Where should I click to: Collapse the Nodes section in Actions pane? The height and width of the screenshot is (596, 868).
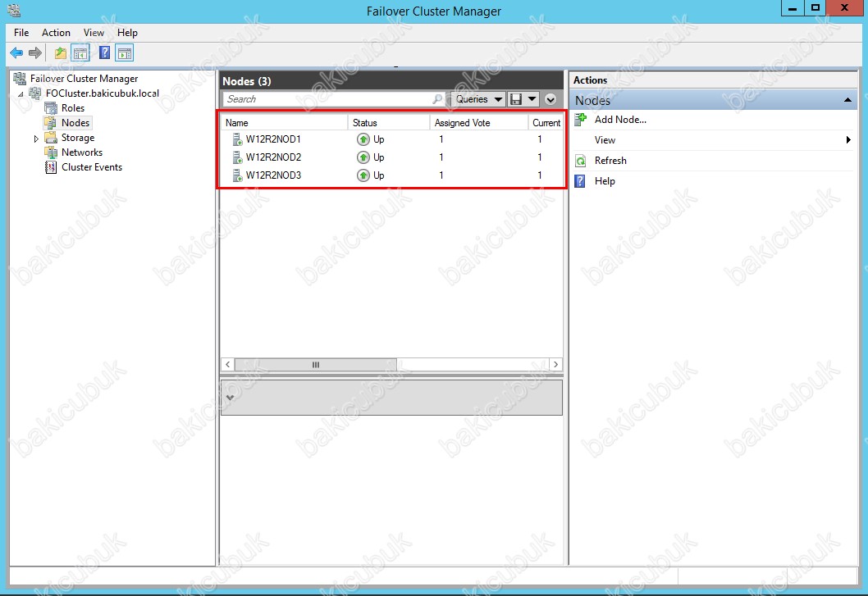(847, 100)
